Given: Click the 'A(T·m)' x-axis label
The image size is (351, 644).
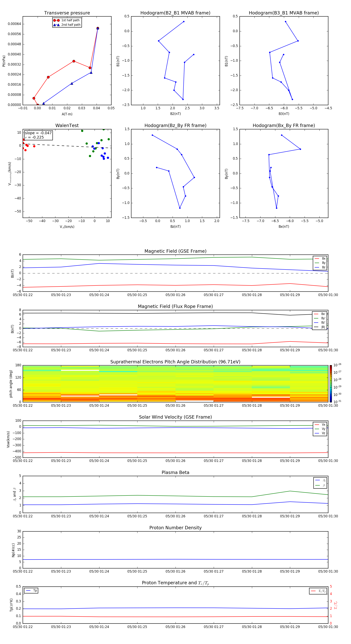Looking at the screenshot, I should [67, 114].
